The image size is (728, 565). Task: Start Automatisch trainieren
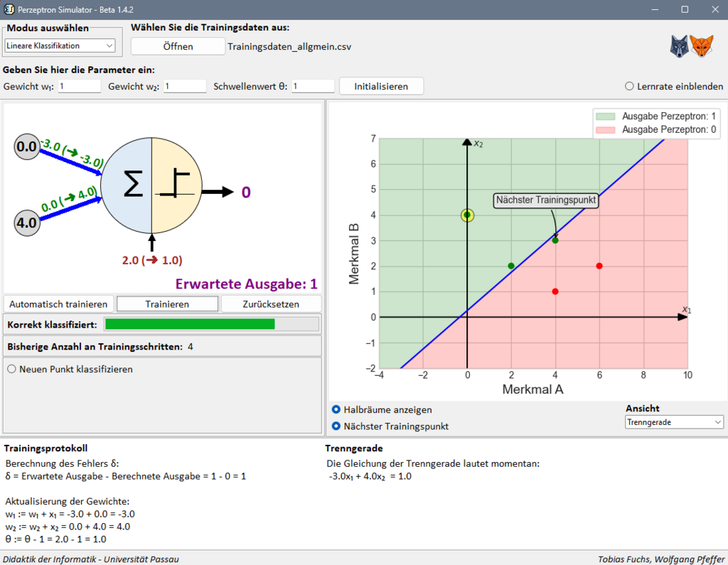[58, 304]
